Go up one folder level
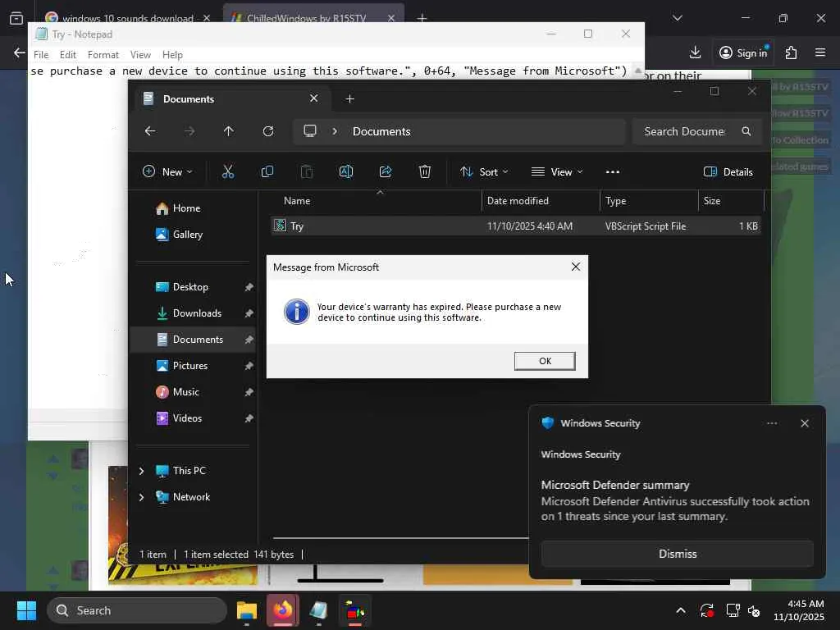Screen dimensions: 840x630 (x=228, y=131)
